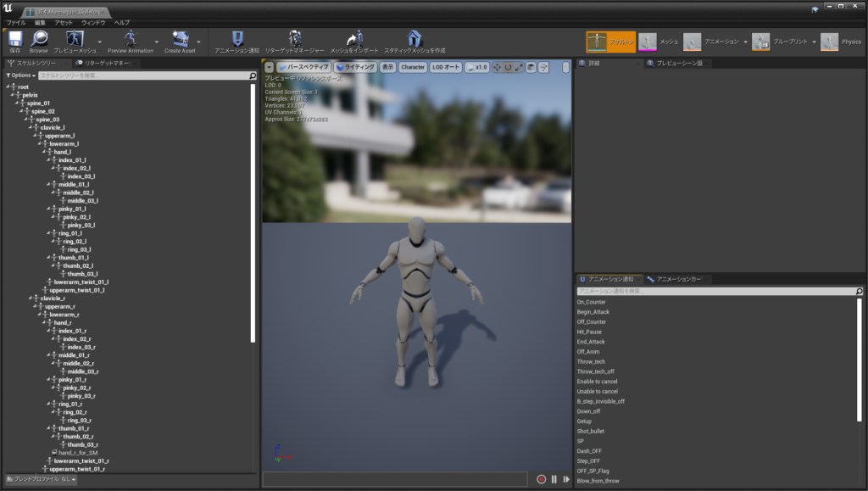
Task: Select the On_Counter notify
Action: pos(591,302)
